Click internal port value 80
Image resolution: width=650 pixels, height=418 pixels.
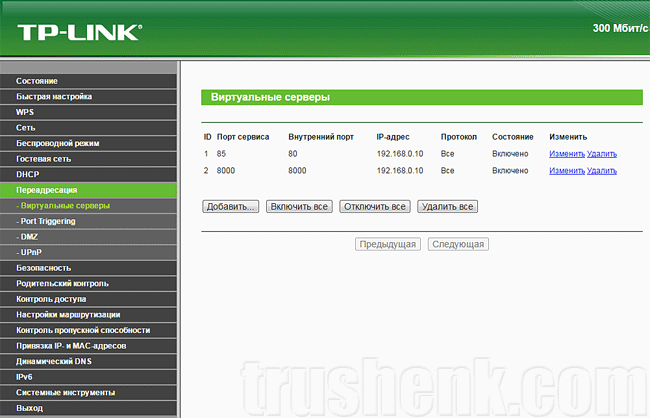(x=293, y=154)
